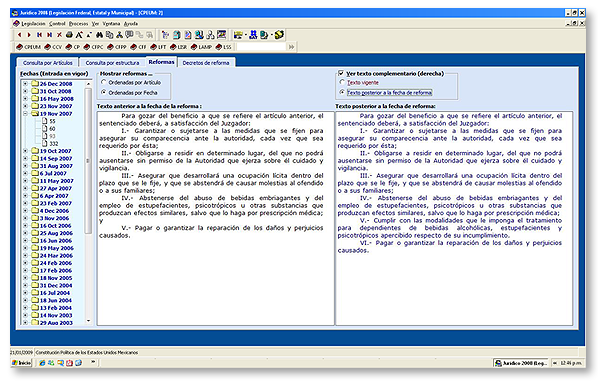Viewport: 598px width, 388px height.
Task: Open CFPP law book shortcut
Action: click(117, 47)
